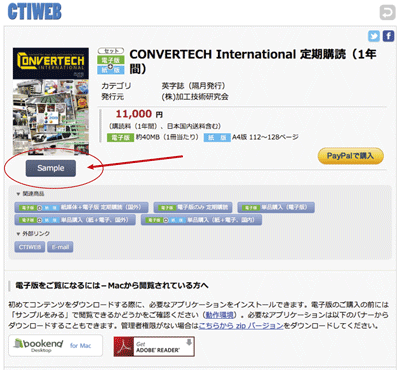
Task: Select 電子版のみ 定期購読 related product
Action: pos(193,207)
